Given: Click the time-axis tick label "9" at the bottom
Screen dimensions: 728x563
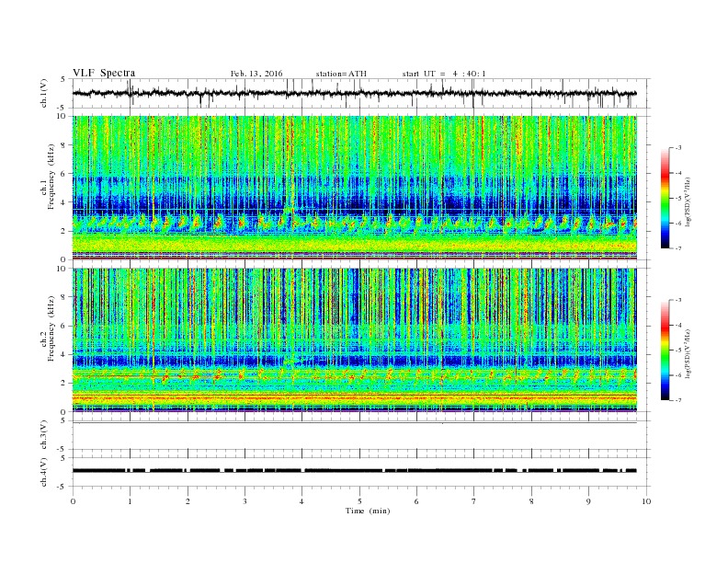Looking at the screenshot, I should (589, 501).
